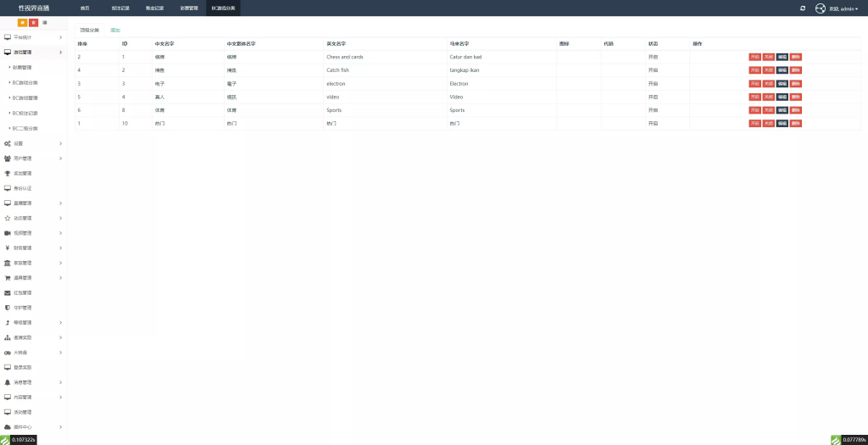
Task: Click the shopping cart icon in sidebar
Action: point(8,278)
